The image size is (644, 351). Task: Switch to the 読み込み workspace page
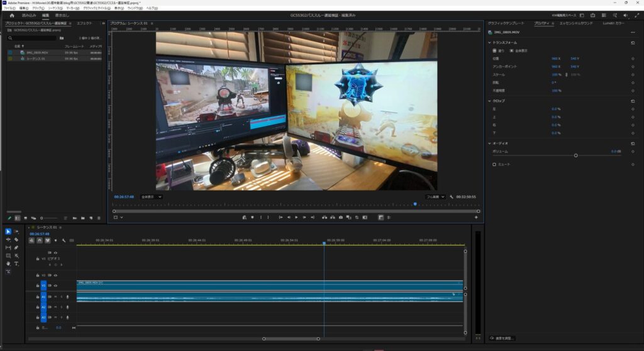click(x=29, y=15)
